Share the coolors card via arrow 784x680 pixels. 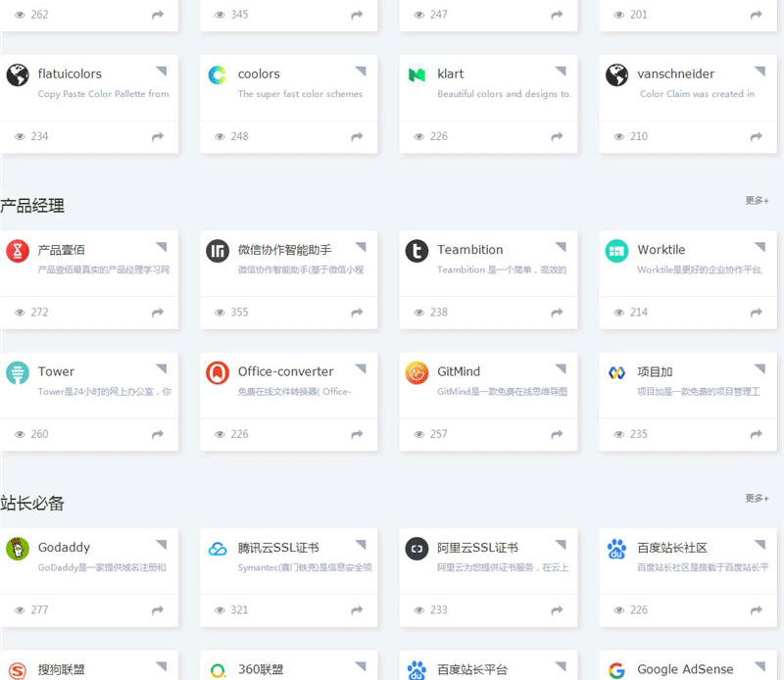pyautogui.click(x=357, y=136)
